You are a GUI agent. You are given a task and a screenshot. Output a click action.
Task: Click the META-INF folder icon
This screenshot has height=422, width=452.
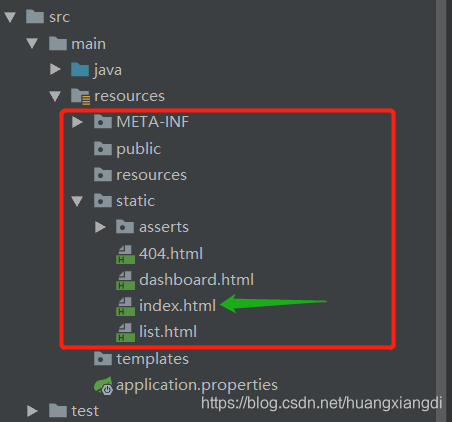103,122
